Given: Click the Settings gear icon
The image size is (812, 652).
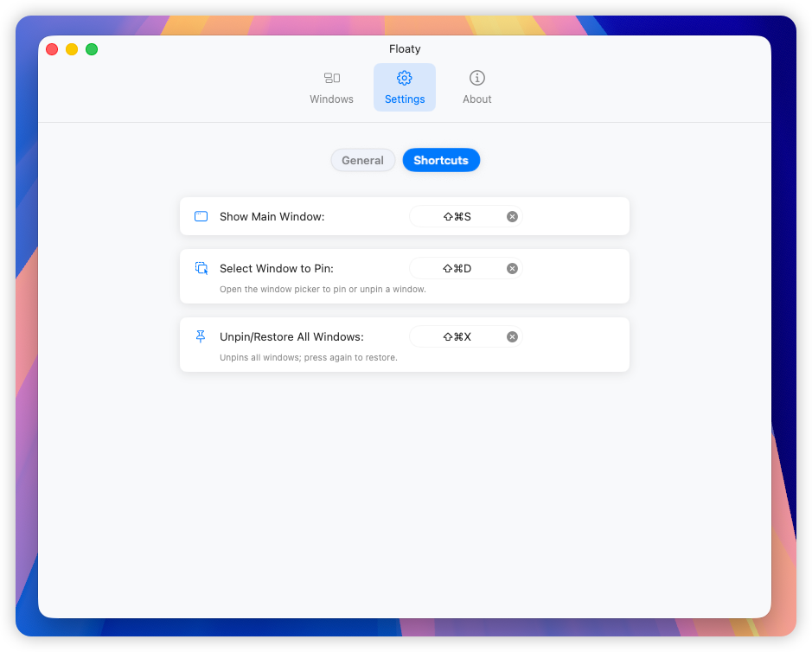Looking at the screenshot, I should click(x=404, y=77).
